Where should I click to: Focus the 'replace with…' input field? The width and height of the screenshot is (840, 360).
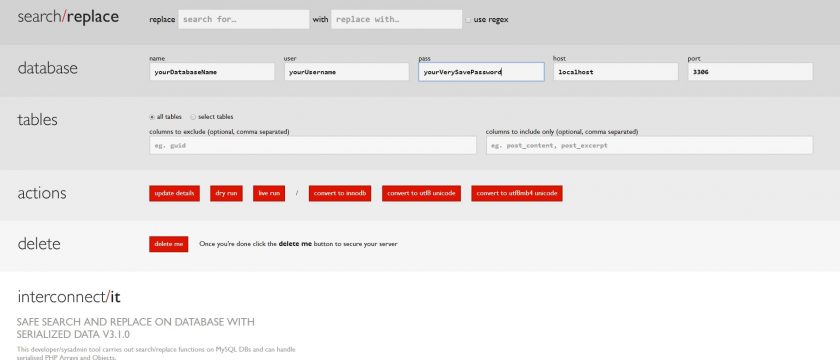pyautogui.click(x=396, y=19)
